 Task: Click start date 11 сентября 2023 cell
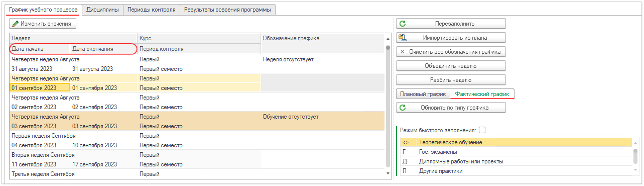pyautogui.click(x=40, y=164)
